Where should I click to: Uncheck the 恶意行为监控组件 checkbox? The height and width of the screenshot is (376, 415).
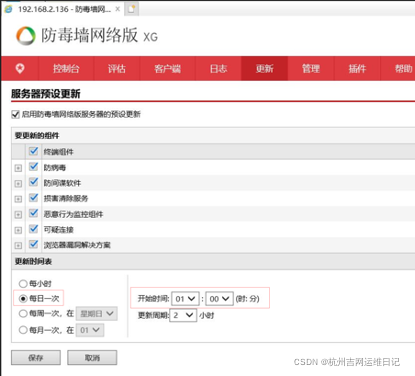point(33,213)
